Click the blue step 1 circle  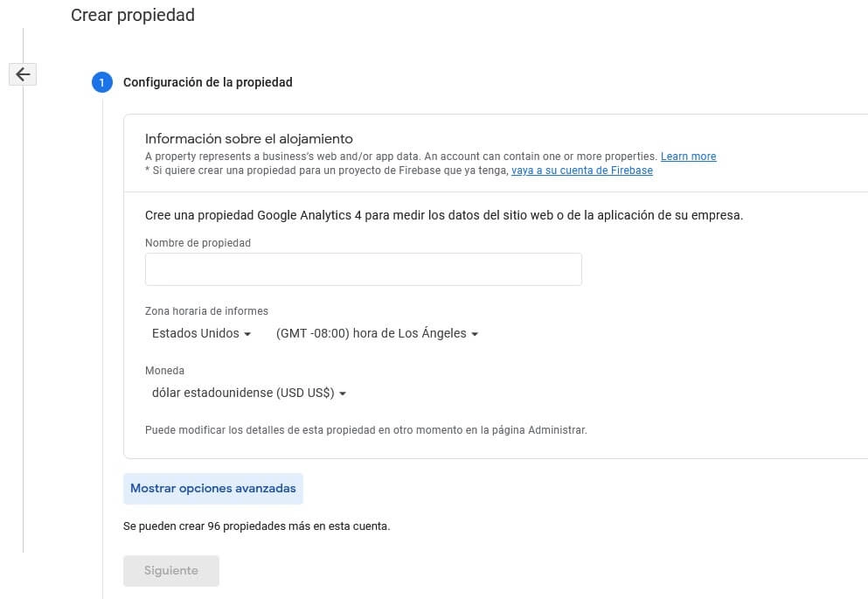pyautogui.click(x=101, y=82)
